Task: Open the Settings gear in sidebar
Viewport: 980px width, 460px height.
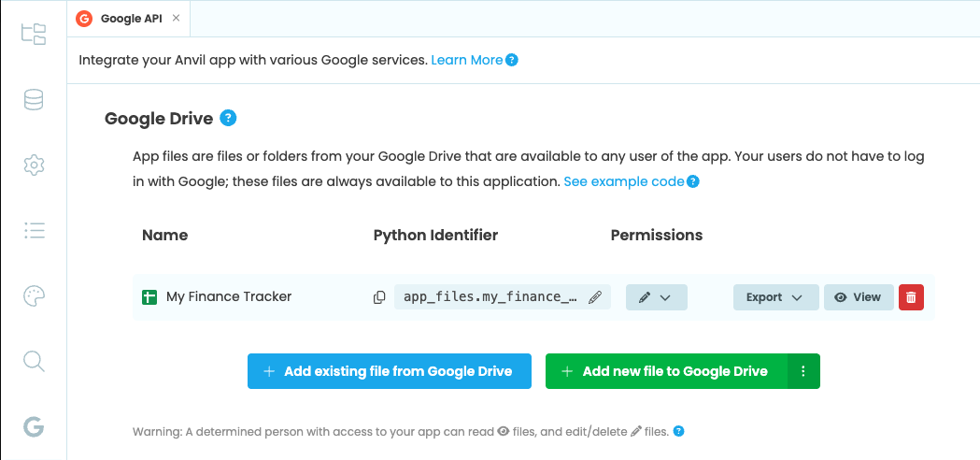Action: click(33, 165)
